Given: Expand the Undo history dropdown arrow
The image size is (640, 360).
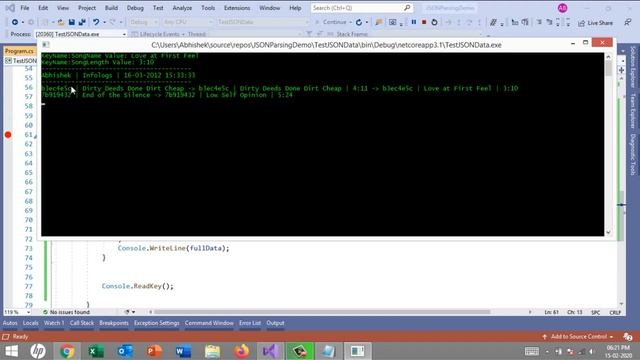Looking at the screenshot, I should 104,22.
